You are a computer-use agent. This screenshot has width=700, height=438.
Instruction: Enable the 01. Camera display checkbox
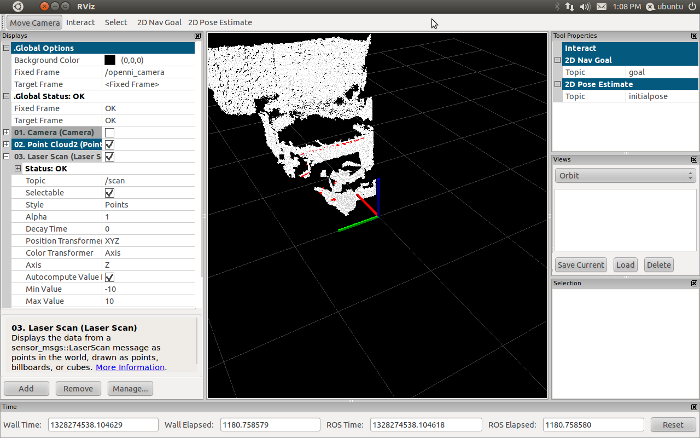point(109,132)
